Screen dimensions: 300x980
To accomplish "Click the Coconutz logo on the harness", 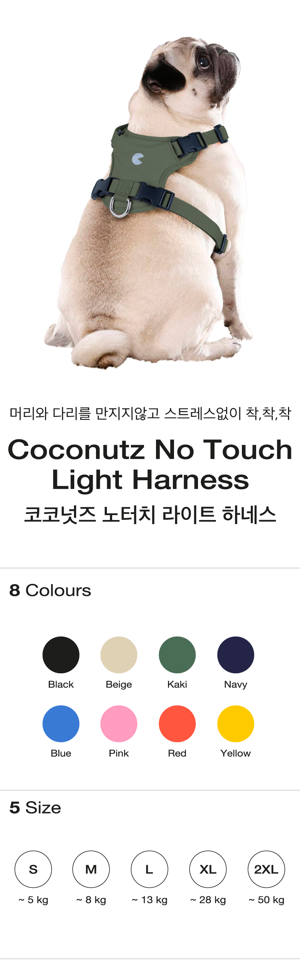I will click(137, 159).
